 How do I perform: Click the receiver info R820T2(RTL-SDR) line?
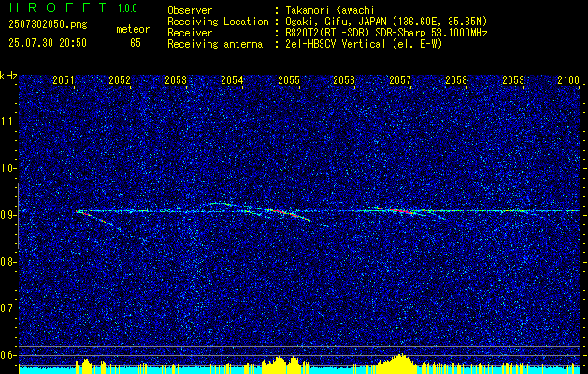(x=386, y=33)
